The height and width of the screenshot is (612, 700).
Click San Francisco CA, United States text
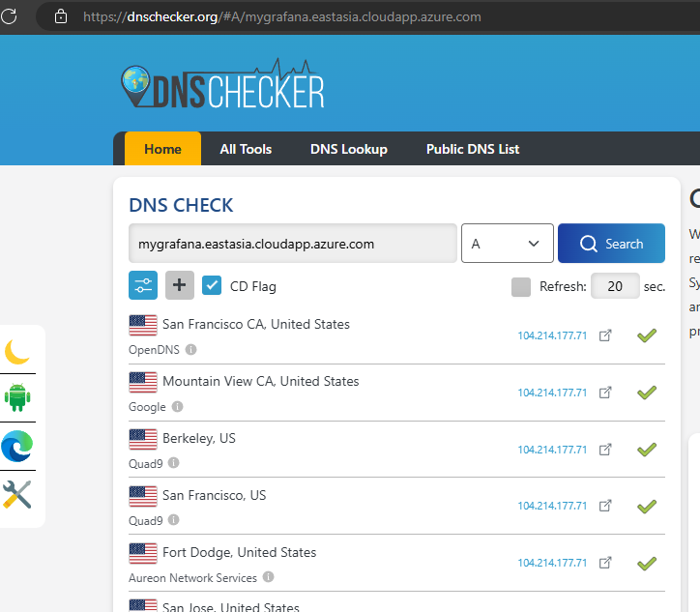[256, 324]
